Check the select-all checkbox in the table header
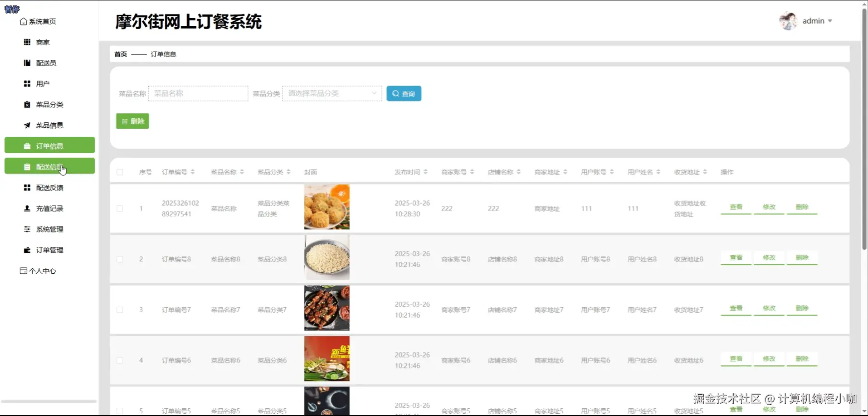The width and height of the screenshot is (868, 416). tap(120, 172)
